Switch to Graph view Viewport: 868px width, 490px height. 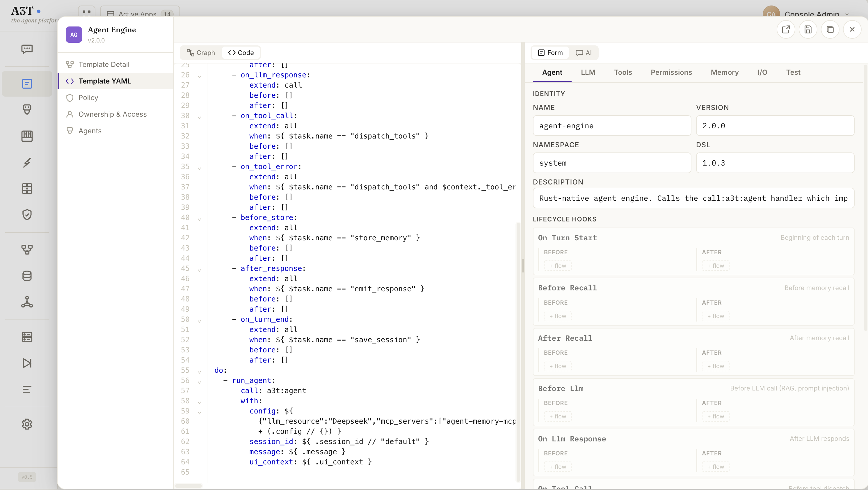(201, 53)
